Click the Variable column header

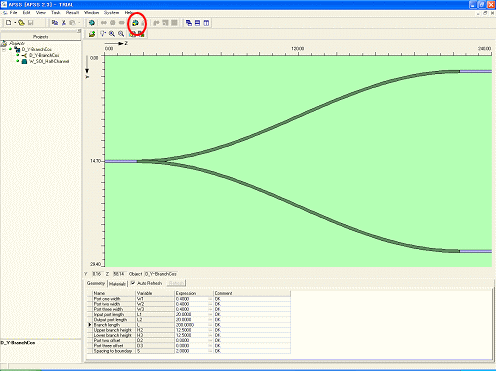tap(155, 293)
